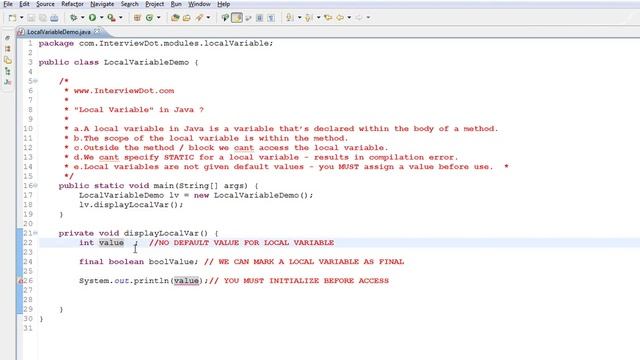This screenshot has width=640, height=360.
Task: Toggle Block Selection Mode icon
Action: (x=259, y=18)
